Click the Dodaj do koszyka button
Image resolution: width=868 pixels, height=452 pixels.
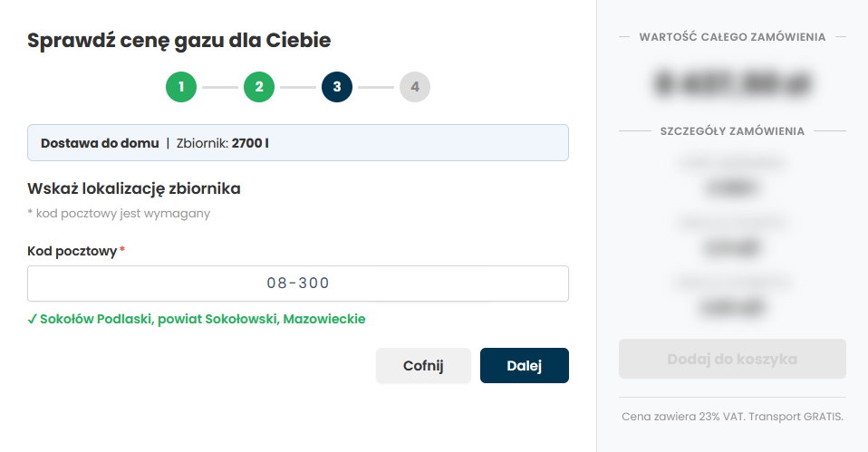coord(732,359)
